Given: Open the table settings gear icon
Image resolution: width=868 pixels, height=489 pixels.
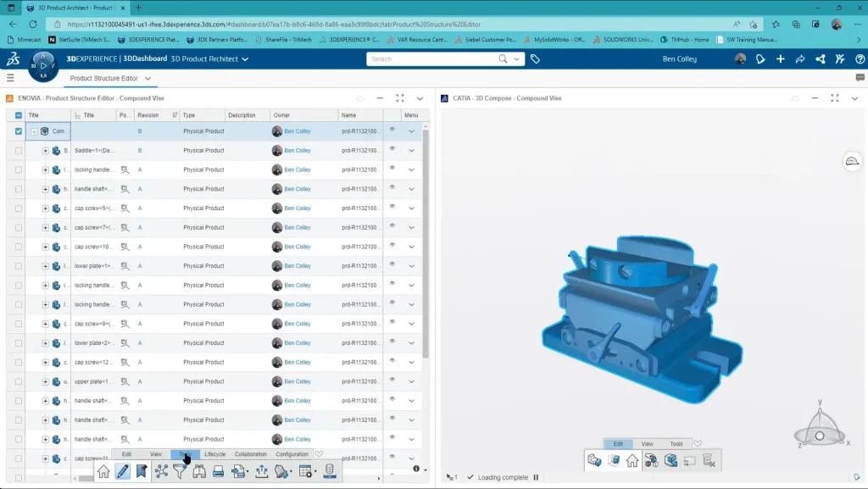Looking at the screenshot, I should tap(305, 471).
